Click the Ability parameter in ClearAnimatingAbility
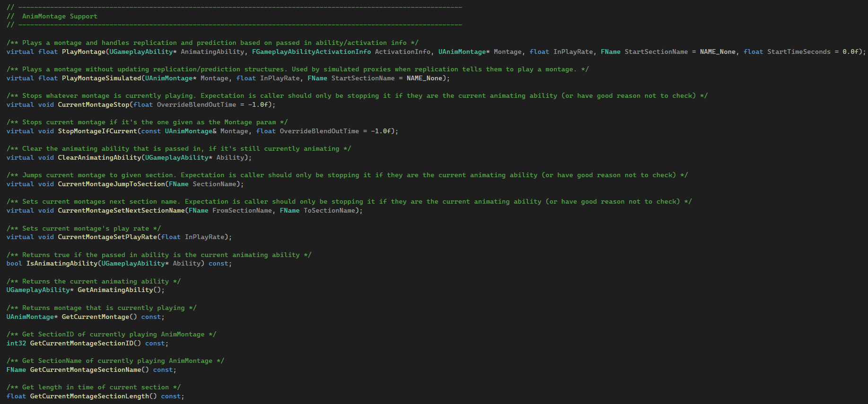 [230, 157]
